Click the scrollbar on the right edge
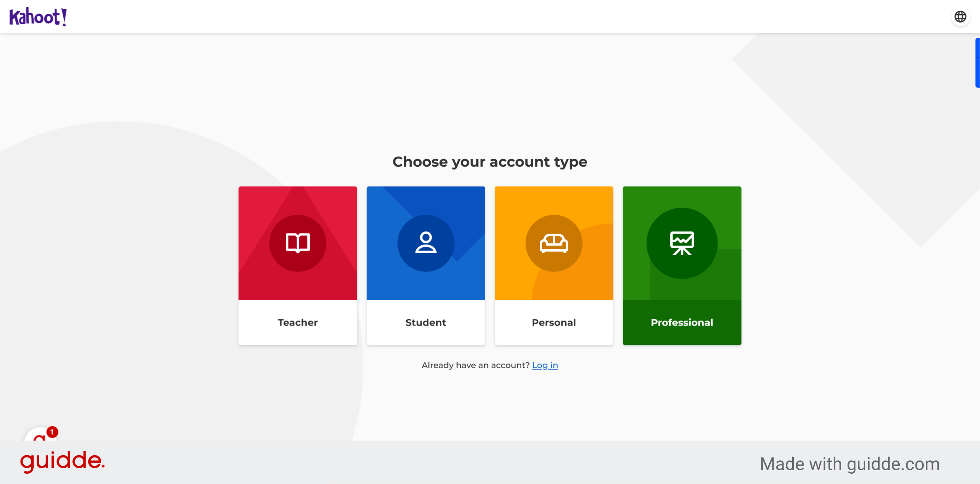 click(x=977, y=62)
